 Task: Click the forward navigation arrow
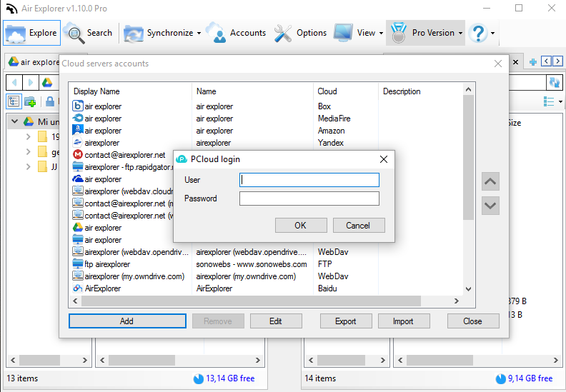[x=31, y=83]
